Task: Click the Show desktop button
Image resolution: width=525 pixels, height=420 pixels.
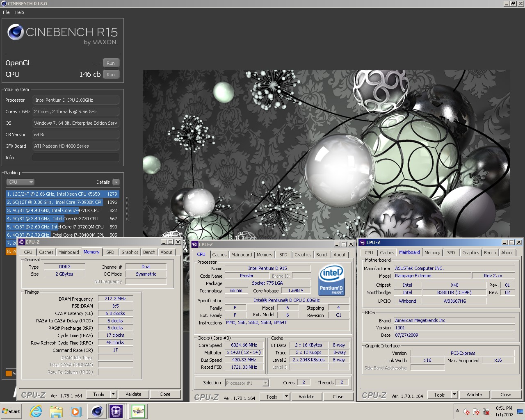Action: click(x=520, y=411)
